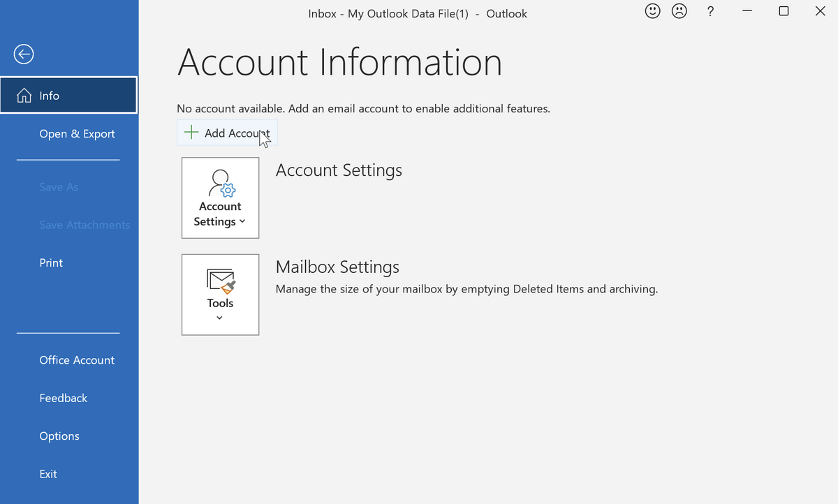The width and height of the screenshot is (838, 504).
Task: Click the envelope and broom Tools icon
Action: coord(221,281)
